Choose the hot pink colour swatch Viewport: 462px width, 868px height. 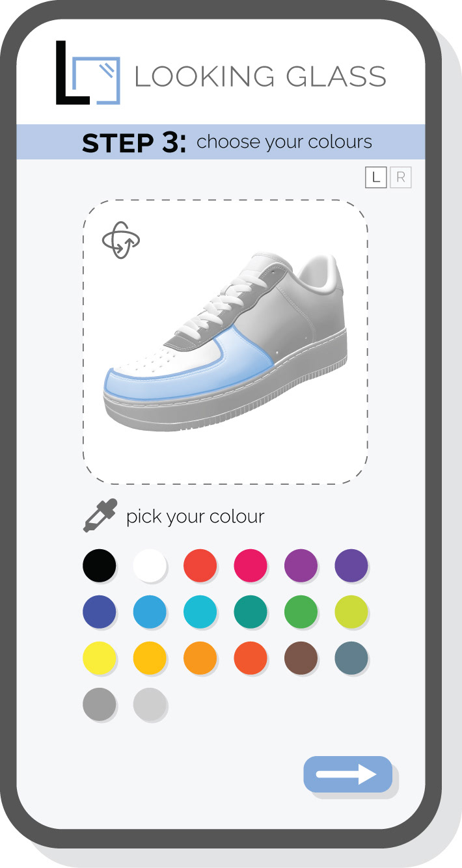coord(251,565)
